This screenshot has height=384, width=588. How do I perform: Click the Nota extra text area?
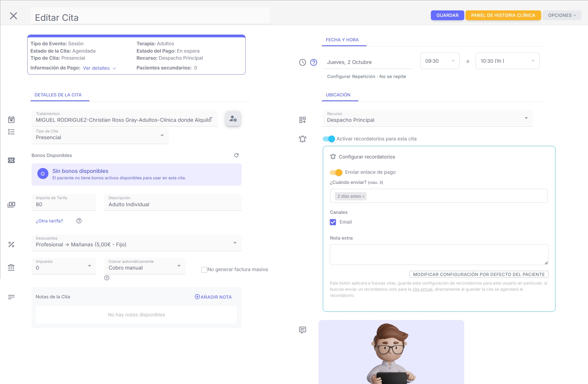click(x=439, y=255)
